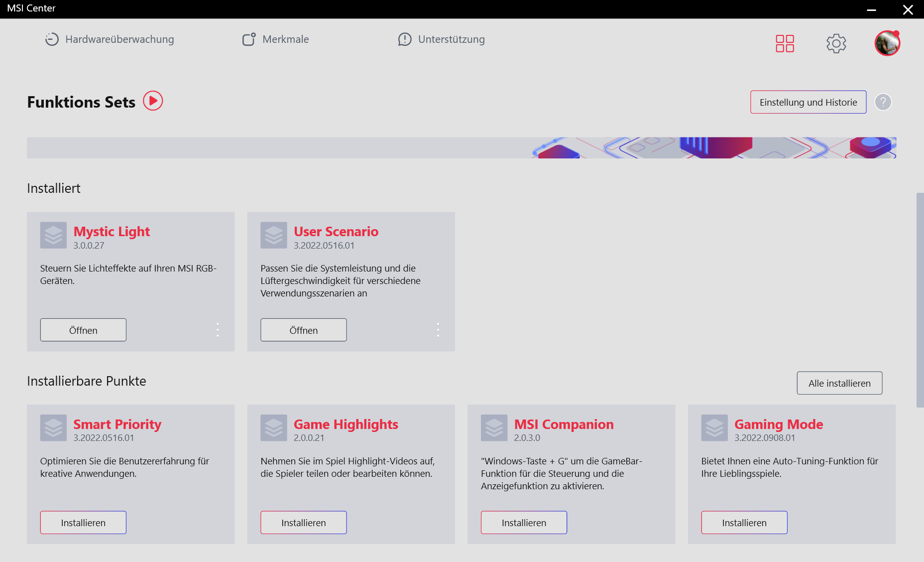Open the Hardwareüberwachung tab
924x562 pixels.
[x=110, y=39]
